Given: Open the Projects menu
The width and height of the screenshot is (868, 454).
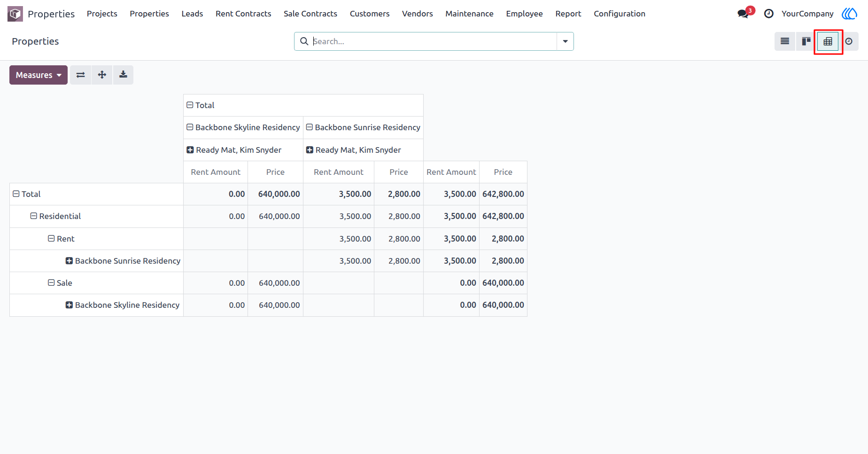Looking at the screenshot, I should point(102,14).
